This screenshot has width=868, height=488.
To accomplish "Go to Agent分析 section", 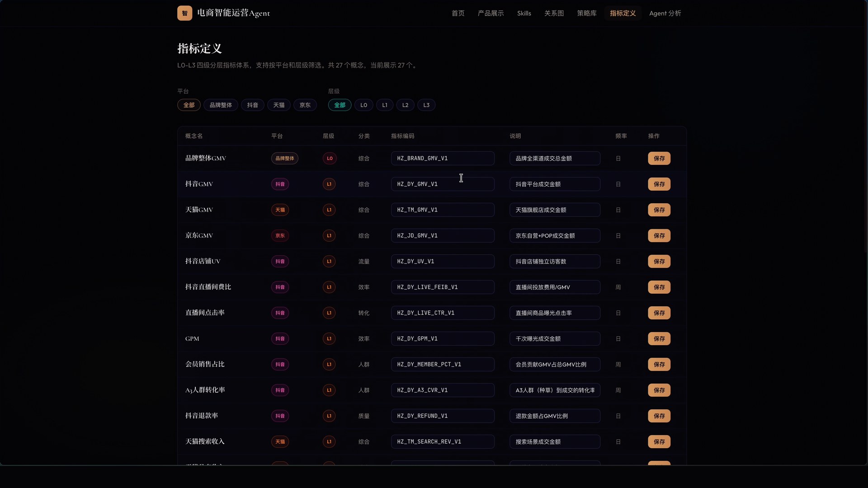I will point(665,13).
